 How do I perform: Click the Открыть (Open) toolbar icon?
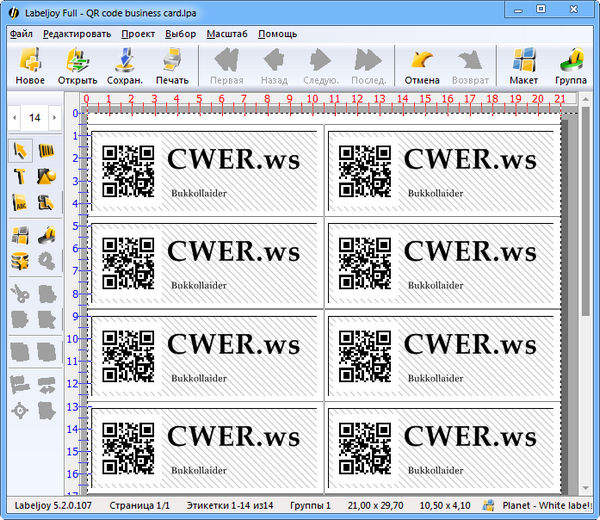tap(77, 66)
